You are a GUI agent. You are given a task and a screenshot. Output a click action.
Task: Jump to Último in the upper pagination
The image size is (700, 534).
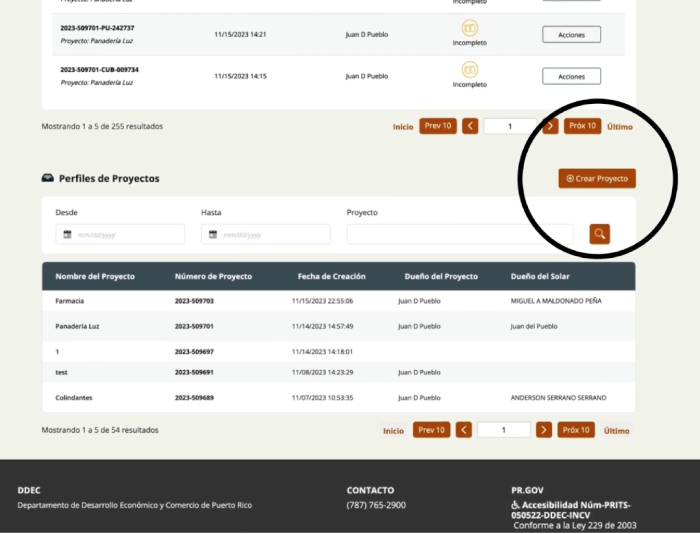click(x=620, y=127)
